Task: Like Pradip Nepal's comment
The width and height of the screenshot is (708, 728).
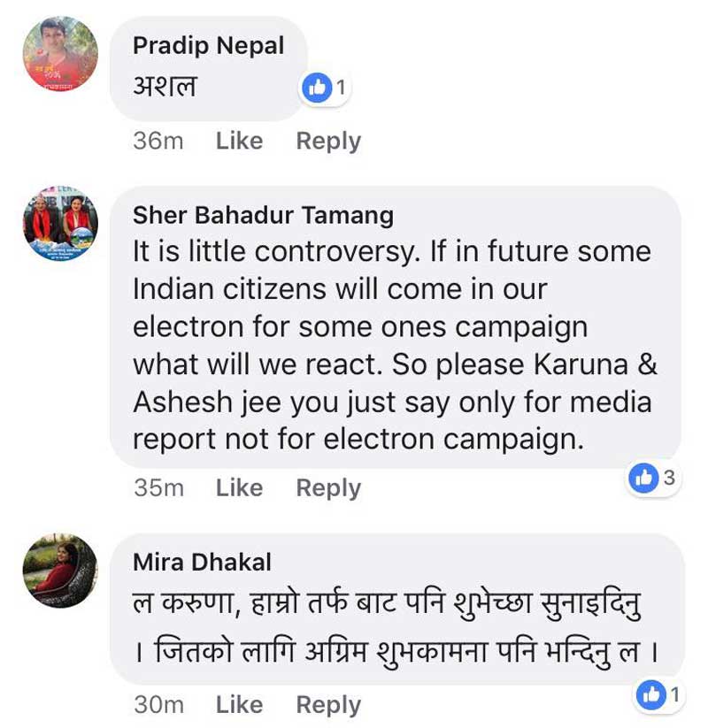Action: [239, 141]
